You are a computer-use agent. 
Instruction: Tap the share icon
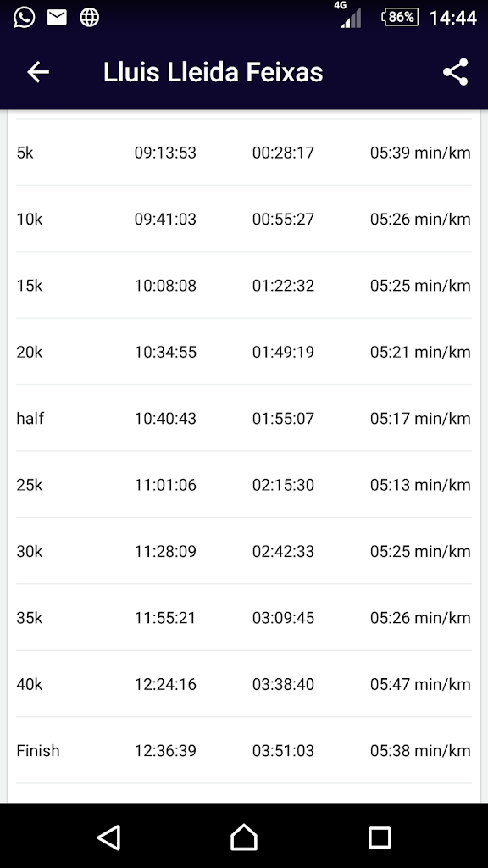[455, 72]
